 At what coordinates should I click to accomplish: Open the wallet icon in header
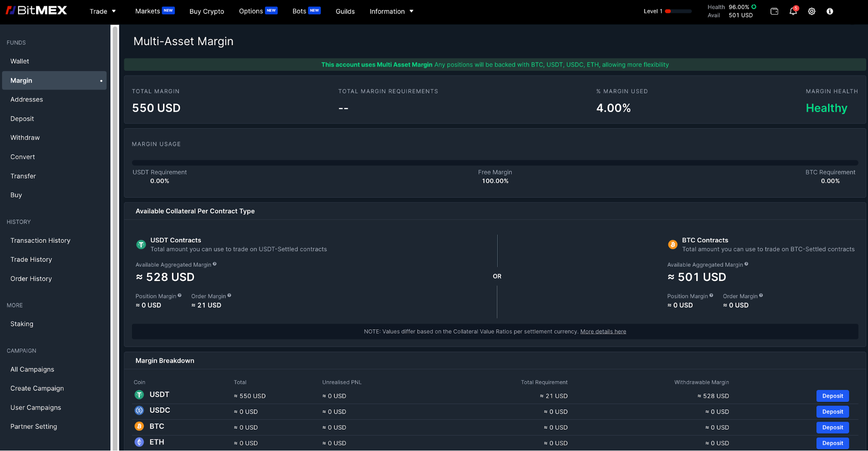click(774, 11)
